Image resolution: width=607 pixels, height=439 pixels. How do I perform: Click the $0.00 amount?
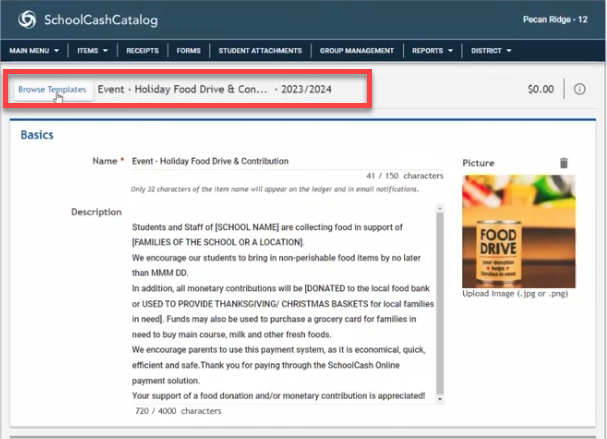tap(540, 89)
